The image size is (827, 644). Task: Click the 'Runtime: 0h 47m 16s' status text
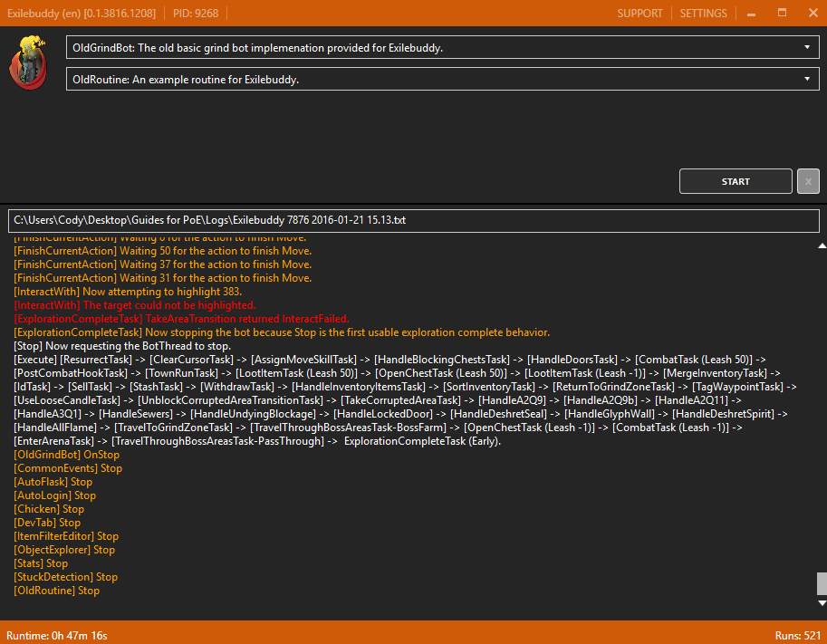click(57, 636)
